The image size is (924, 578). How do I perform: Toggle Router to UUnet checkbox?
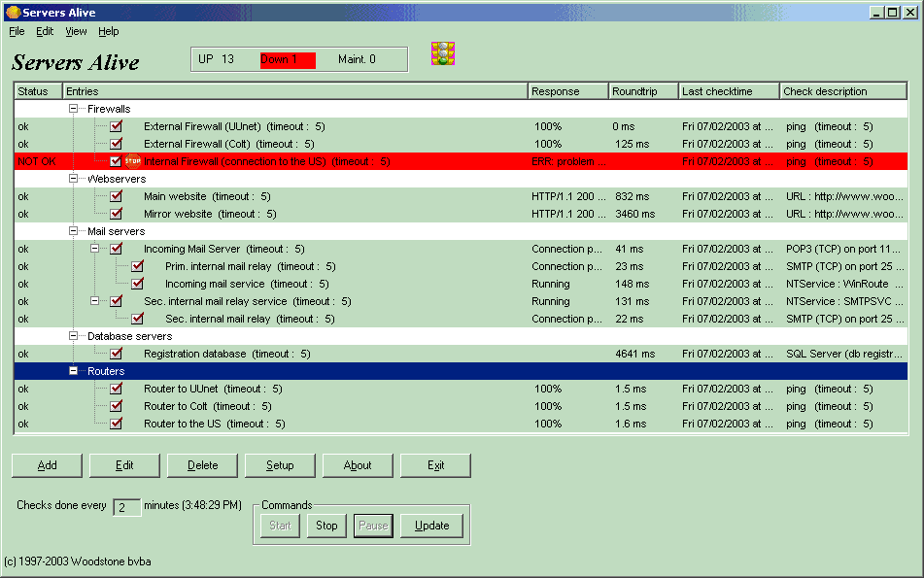pos(116,389)
